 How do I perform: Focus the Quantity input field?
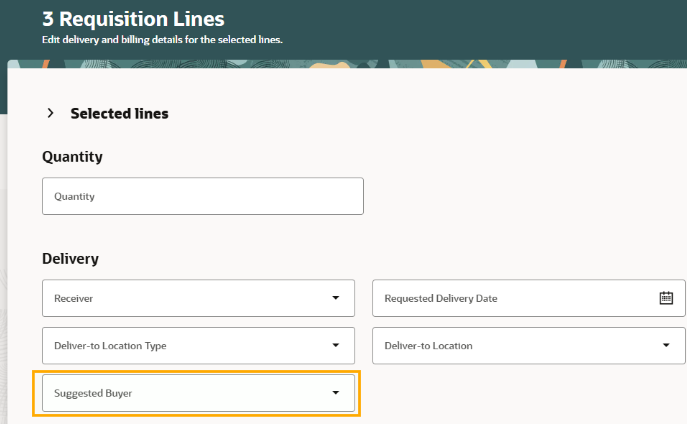[x=202, y=196]
